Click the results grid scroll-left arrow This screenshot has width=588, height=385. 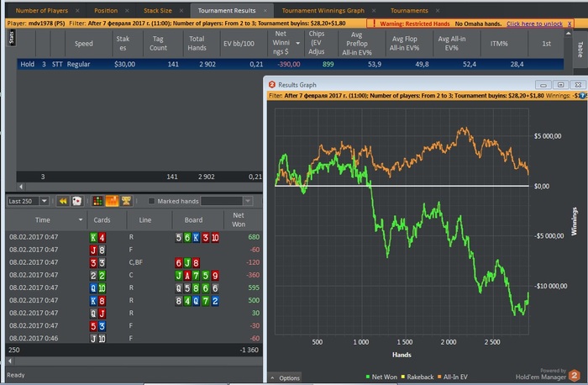coord(21,187)
